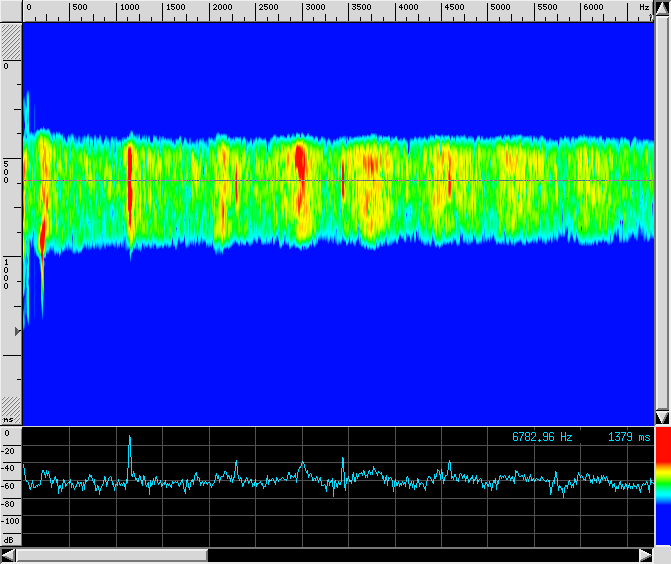Viewport: 671px width, 564px height.
Task: Click the hatched corner box at top-left
Action: tap(11, 42)
